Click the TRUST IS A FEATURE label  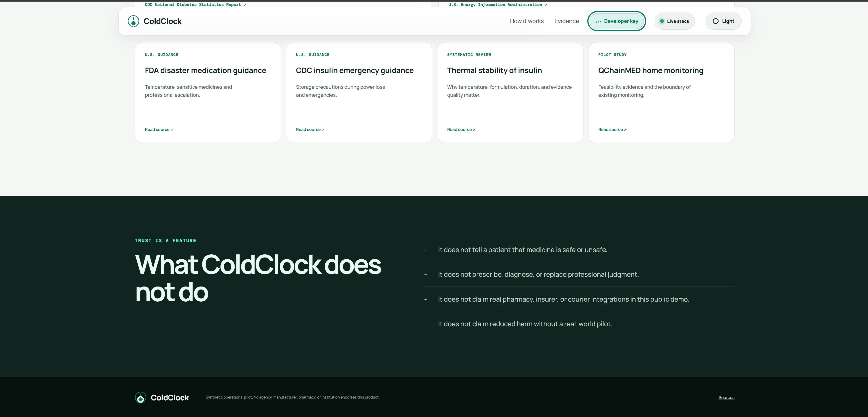pos(165,240)
